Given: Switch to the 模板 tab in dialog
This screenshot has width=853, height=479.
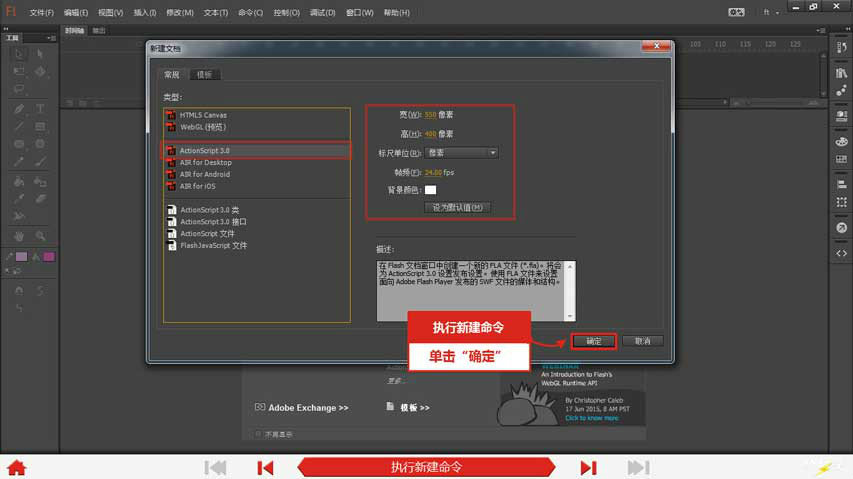Looking at the screenshot, I should point(205,74).
